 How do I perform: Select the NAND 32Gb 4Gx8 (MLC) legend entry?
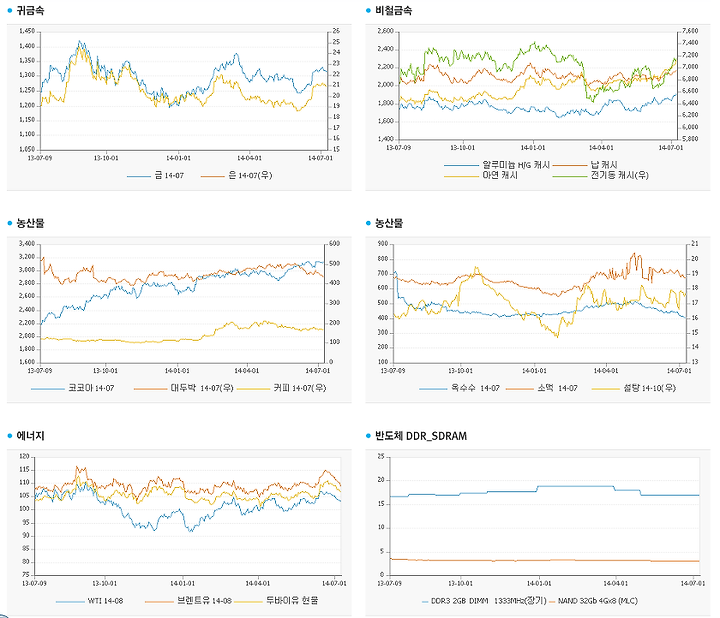(x=593, y=601)
